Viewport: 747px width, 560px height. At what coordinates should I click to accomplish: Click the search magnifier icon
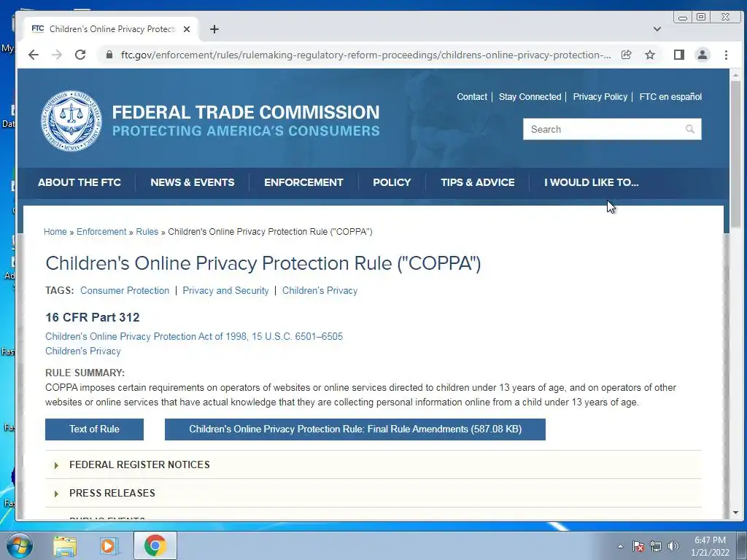pyautogui.click(x=689, y=129)
